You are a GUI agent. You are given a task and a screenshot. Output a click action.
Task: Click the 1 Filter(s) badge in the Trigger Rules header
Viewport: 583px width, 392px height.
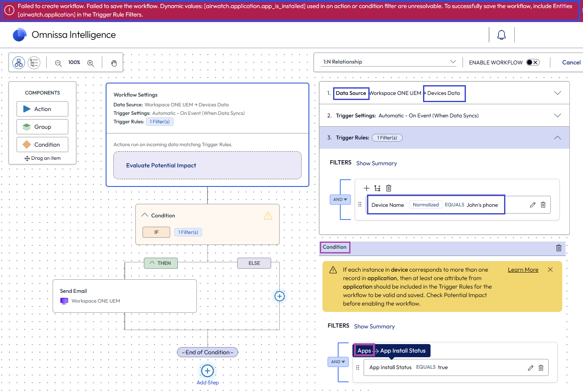387,138
